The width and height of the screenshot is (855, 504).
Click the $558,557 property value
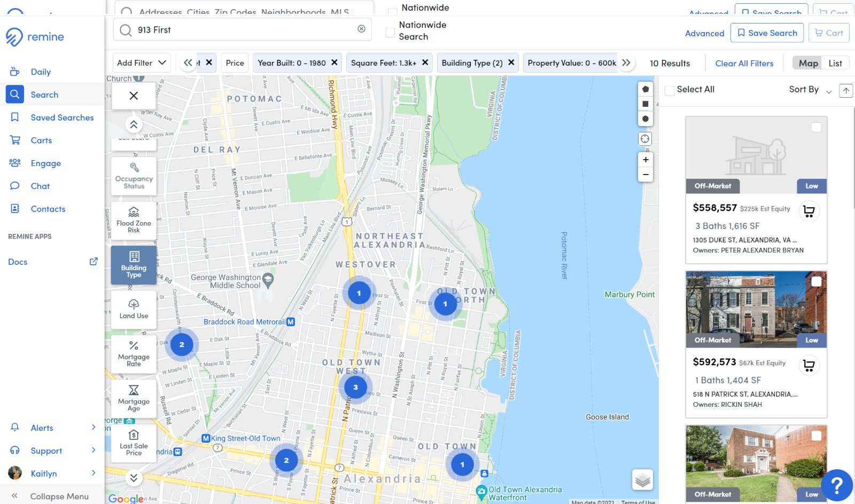pyautogui.click(x=714, y=208)
